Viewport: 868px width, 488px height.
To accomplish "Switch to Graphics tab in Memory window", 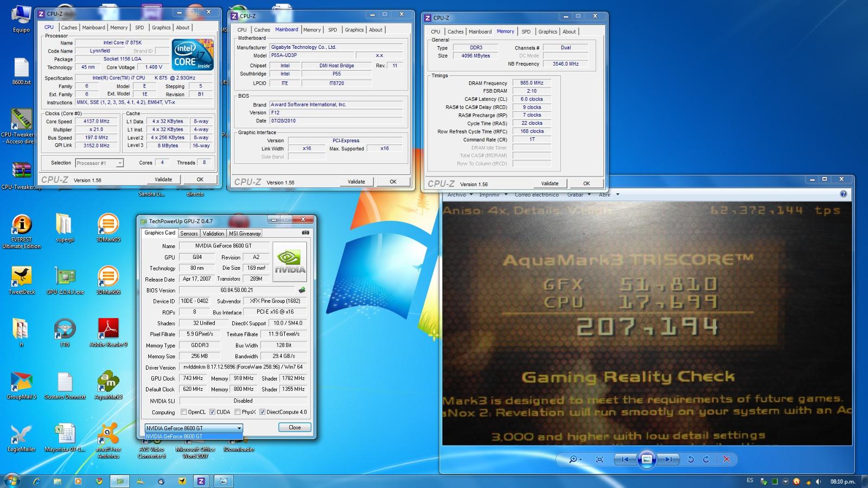I will [547, 31].
